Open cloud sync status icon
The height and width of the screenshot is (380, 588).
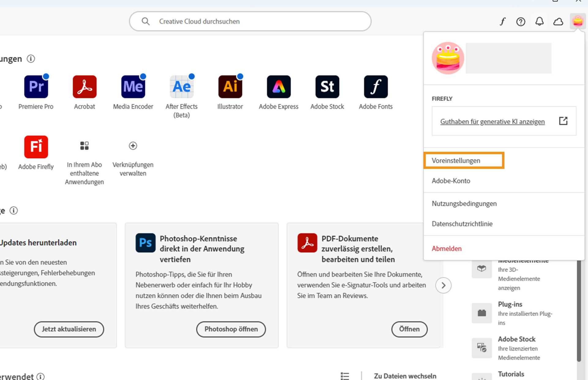tap(558, 21)
